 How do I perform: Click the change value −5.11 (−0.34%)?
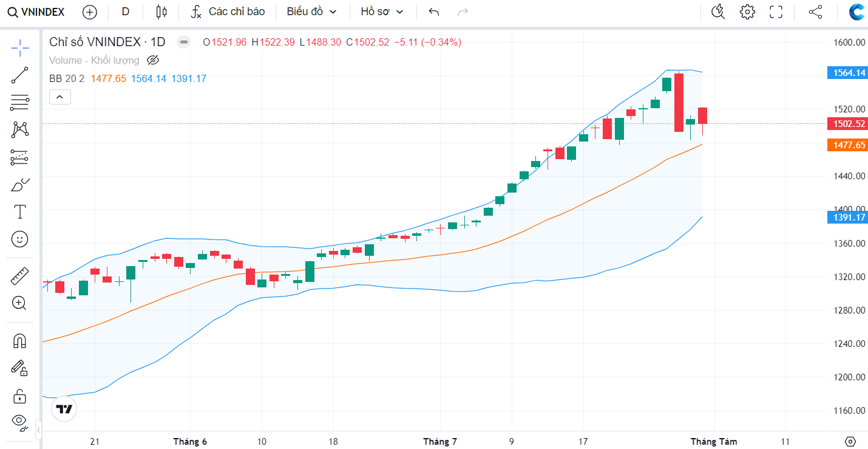pos(428,42)
